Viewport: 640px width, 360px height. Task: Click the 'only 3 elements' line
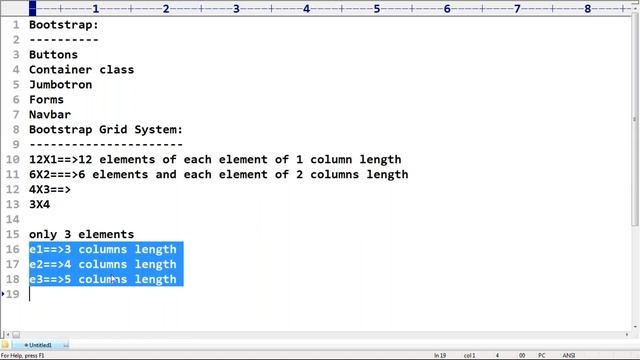[81, 234]
